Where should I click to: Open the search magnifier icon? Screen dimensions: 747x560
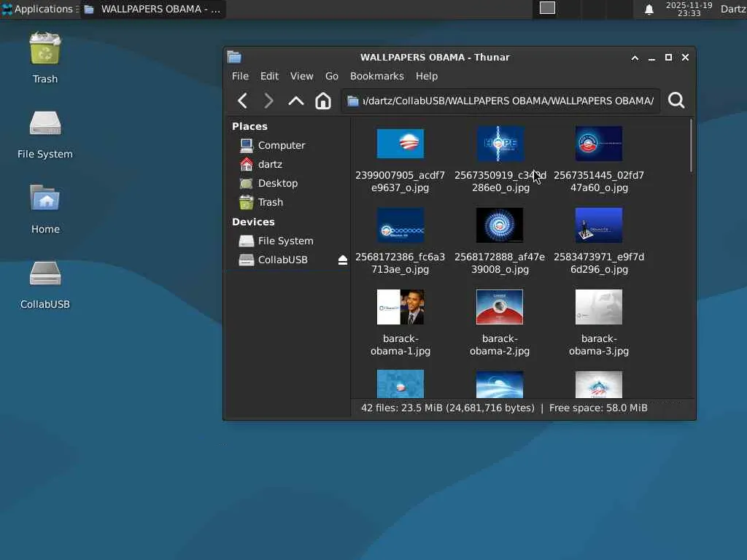676,101
